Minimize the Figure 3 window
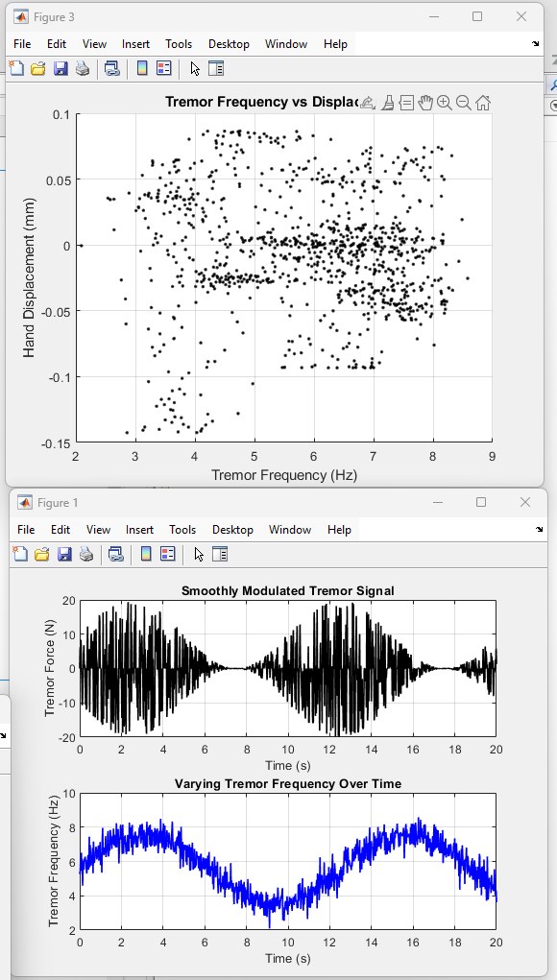Screen dimensions: 557x980 [x=434, y=17]
